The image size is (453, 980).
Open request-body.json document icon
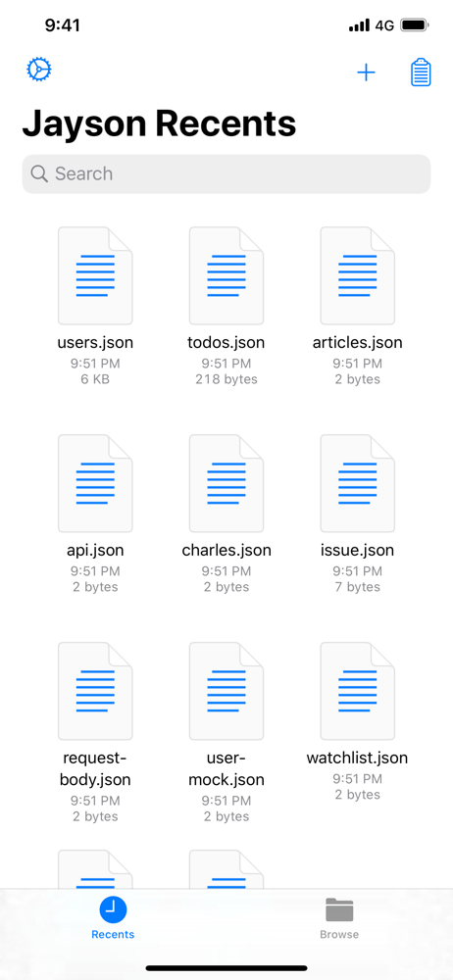coord(95,691)
